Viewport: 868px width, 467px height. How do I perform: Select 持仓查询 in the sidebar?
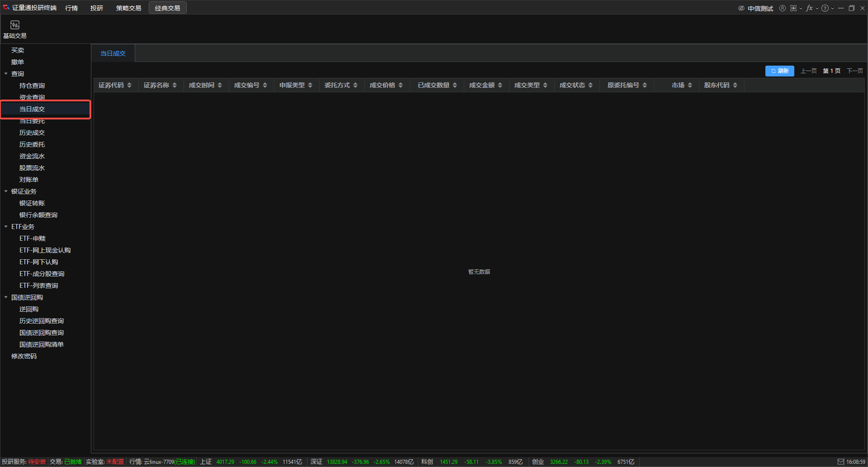(32, 86)
